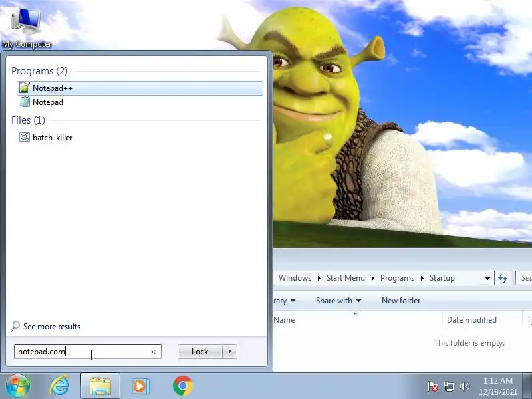
Task: Click Windows in Explorer address path
Action: (295, 278)
